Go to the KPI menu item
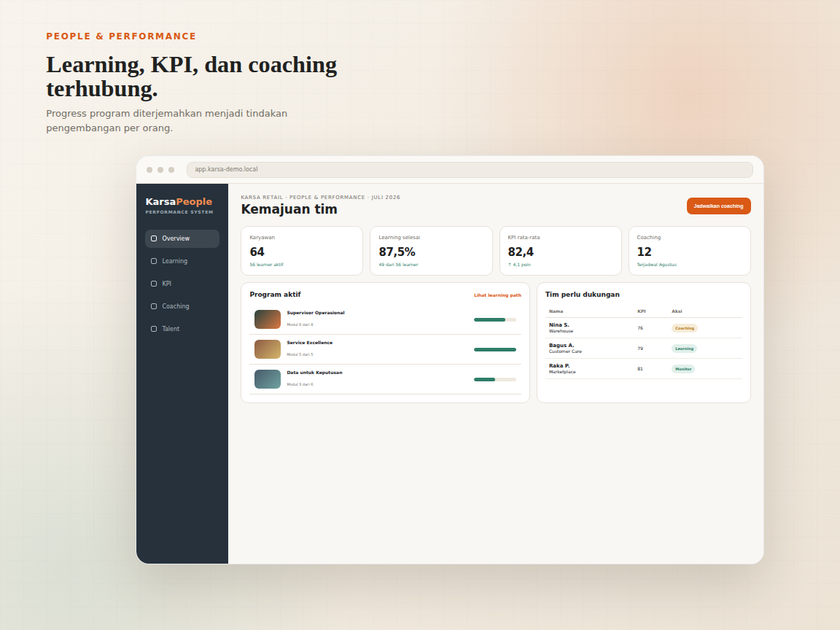Screen dimensions: 840x630 [x=182, y=284]
